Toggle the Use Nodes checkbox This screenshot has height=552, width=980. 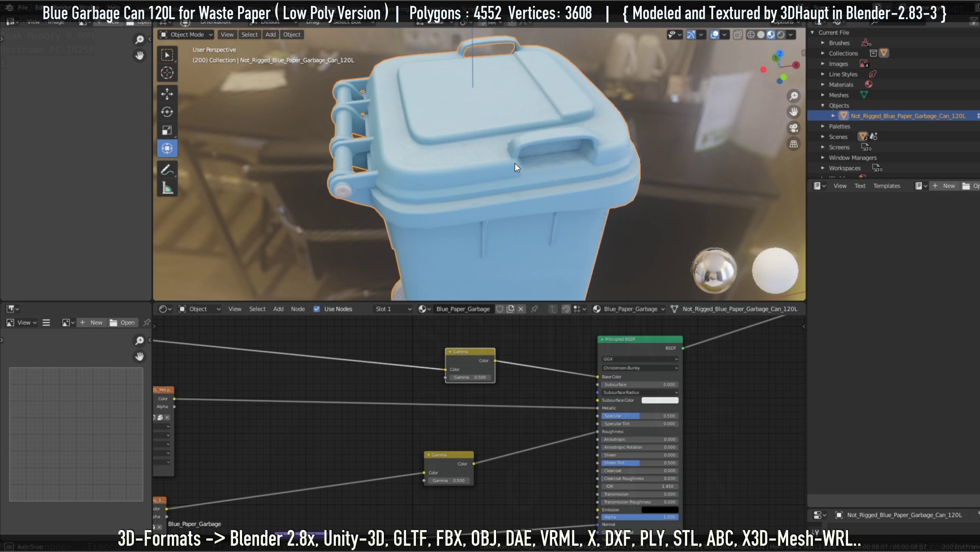(316, 309)
